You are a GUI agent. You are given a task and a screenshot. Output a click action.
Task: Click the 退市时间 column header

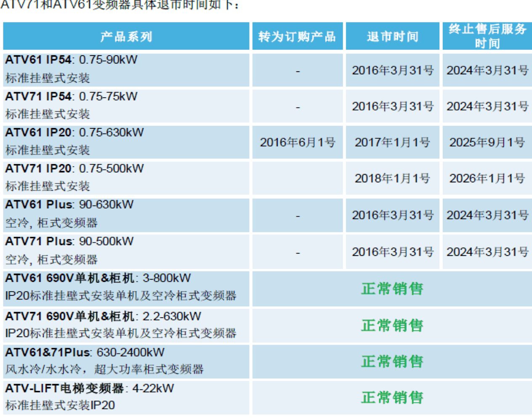[393, 37]
